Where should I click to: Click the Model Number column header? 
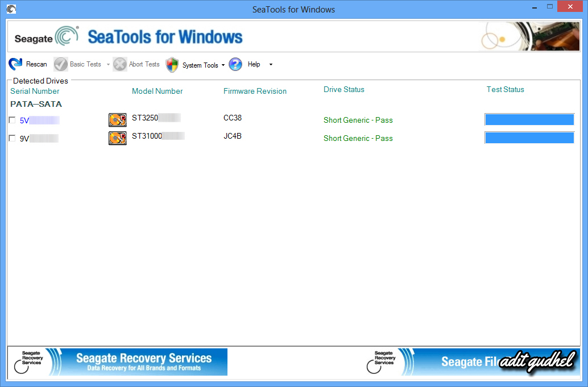pyautogui.click(x=157, y=91)
